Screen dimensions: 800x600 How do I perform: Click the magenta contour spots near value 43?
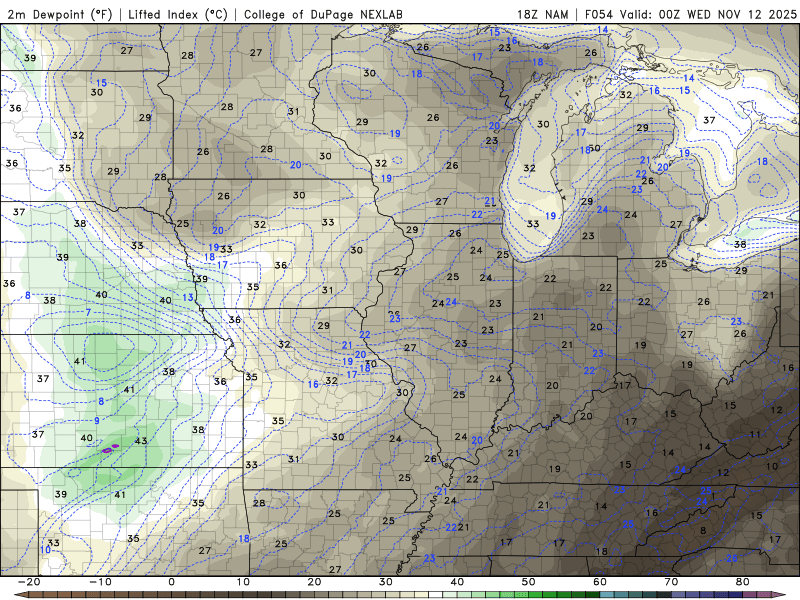tap(110, 448)
